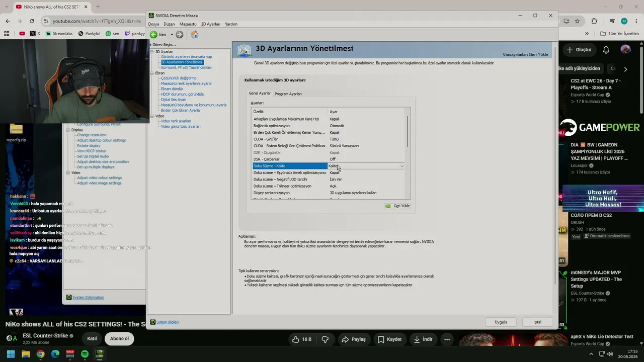
Task: Select Ekranı döndür in the task tree
Action: (172, 89)
